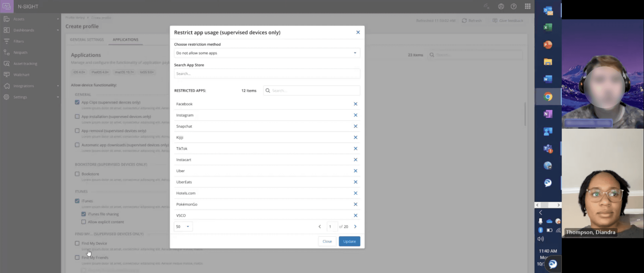
Task: Click the Applications list search field
Action: pyautogui.click(x=475, y=55)
